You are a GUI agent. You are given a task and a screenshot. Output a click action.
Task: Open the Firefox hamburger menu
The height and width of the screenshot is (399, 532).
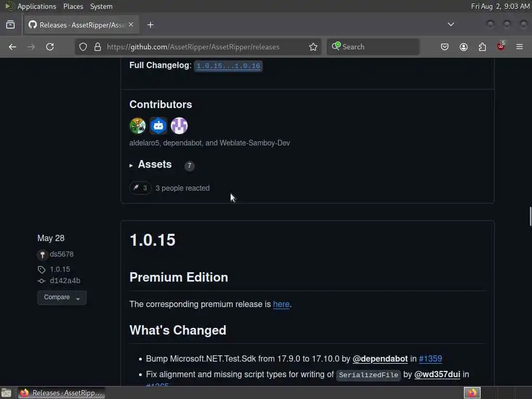pyautogui.click(x=520, y=47)
